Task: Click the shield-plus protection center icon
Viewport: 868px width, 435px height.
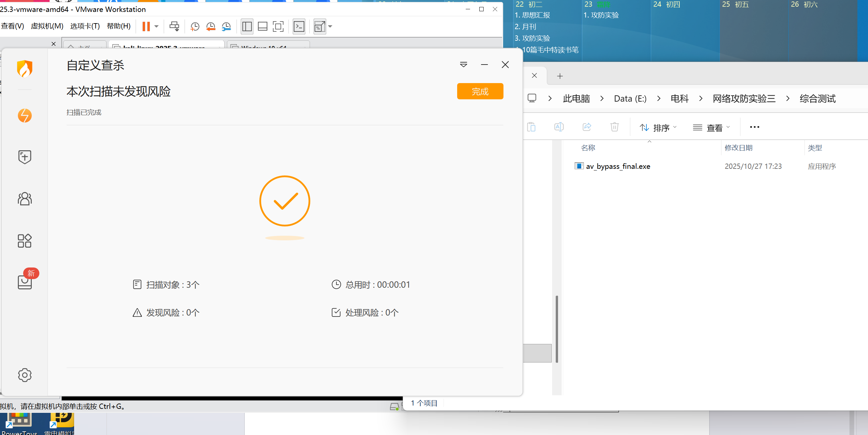Action: [x=24, y=157]
